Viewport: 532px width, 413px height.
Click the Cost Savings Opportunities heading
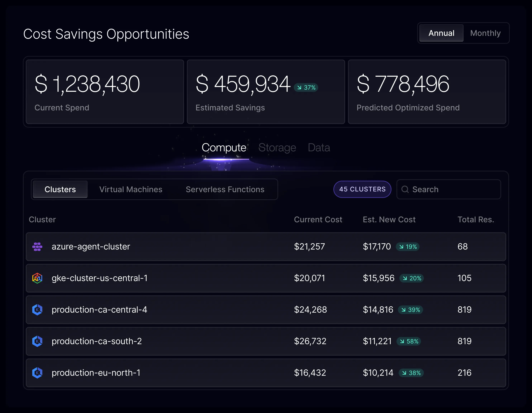(x=106, y=34)
